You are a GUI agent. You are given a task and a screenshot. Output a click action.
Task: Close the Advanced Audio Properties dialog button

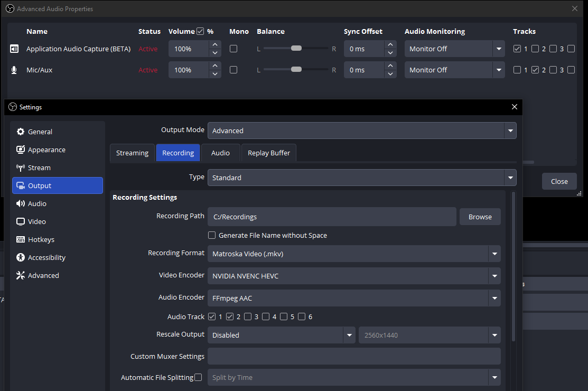tap(559, 181)
